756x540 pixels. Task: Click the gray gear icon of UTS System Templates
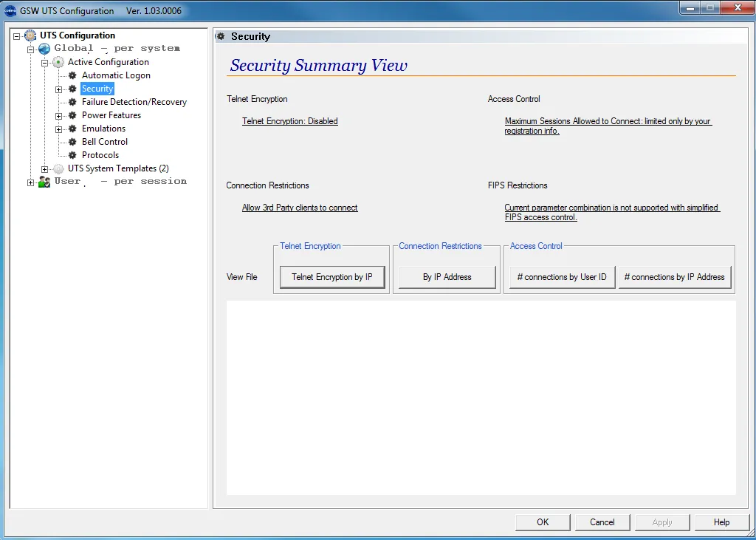pyautogui.click(x=58, y=168)
